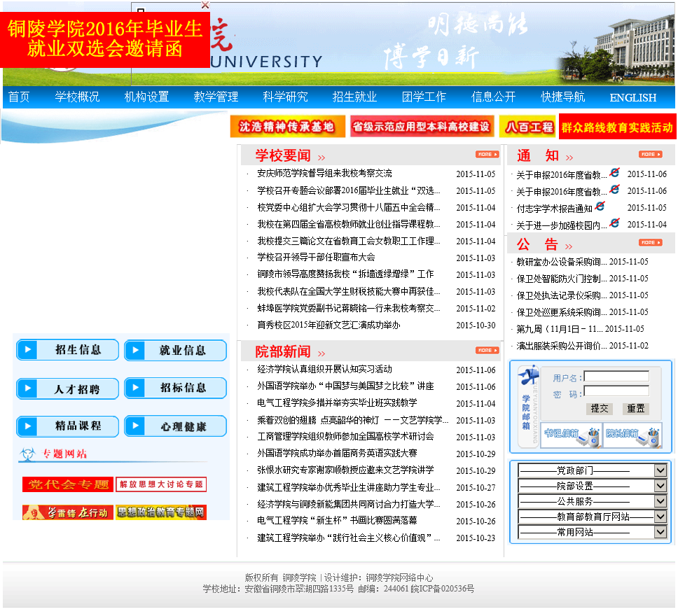678x616 pixels.
Task: Click MORE icon beside 学校要闻
Action: pos(487,154)
